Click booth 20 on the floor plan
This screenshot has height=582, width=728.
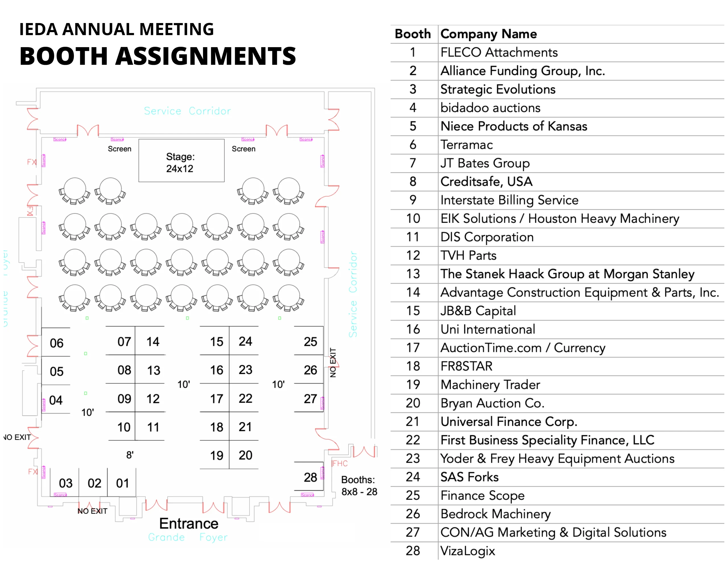point(245,455)
